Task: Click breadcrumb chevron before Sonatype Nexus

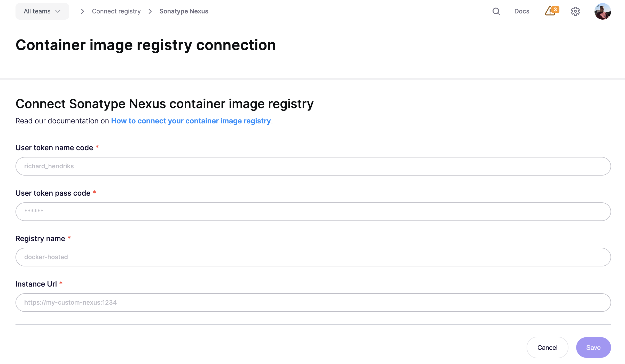Action: pyautogui.click(x=150, y=11)
